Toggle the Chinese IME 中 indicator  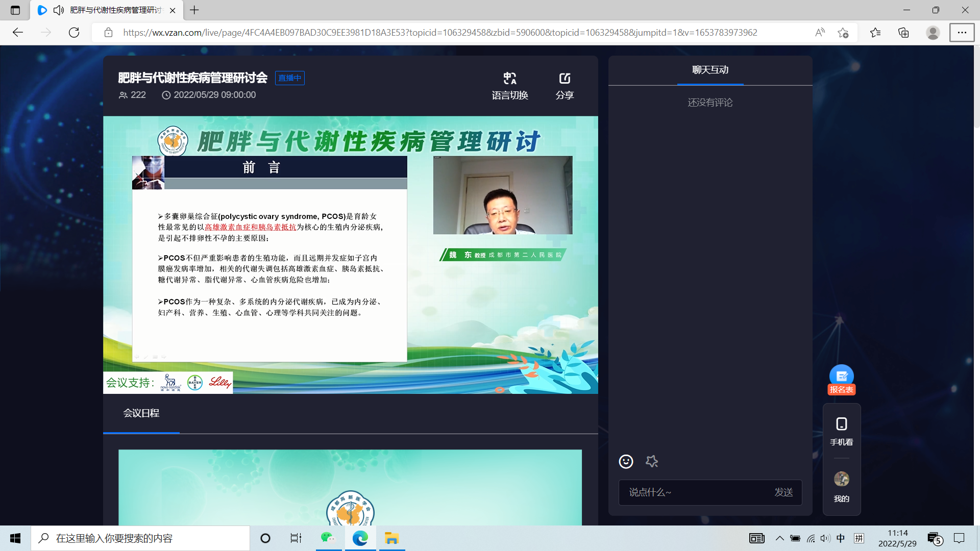pos(841,538)
